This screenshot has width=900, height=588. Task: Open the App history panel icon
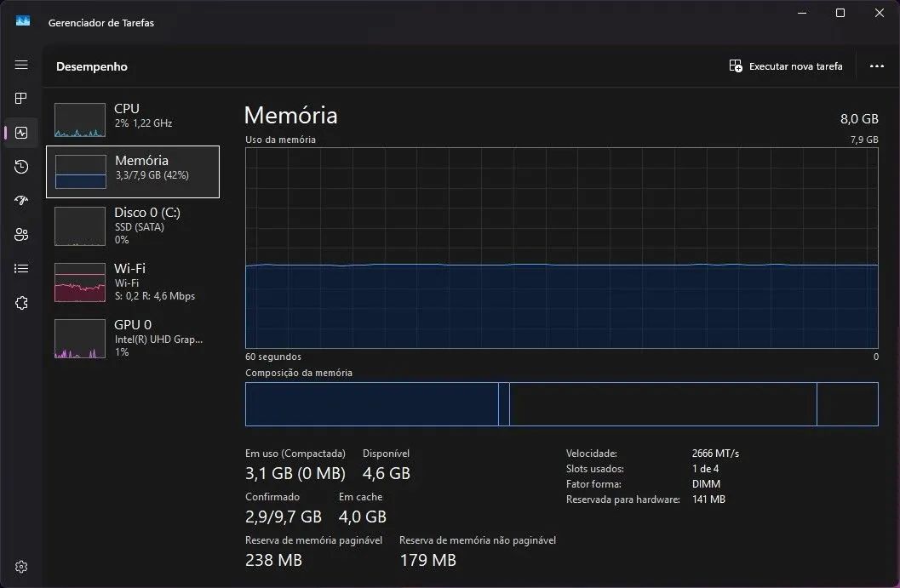[20, 166]
